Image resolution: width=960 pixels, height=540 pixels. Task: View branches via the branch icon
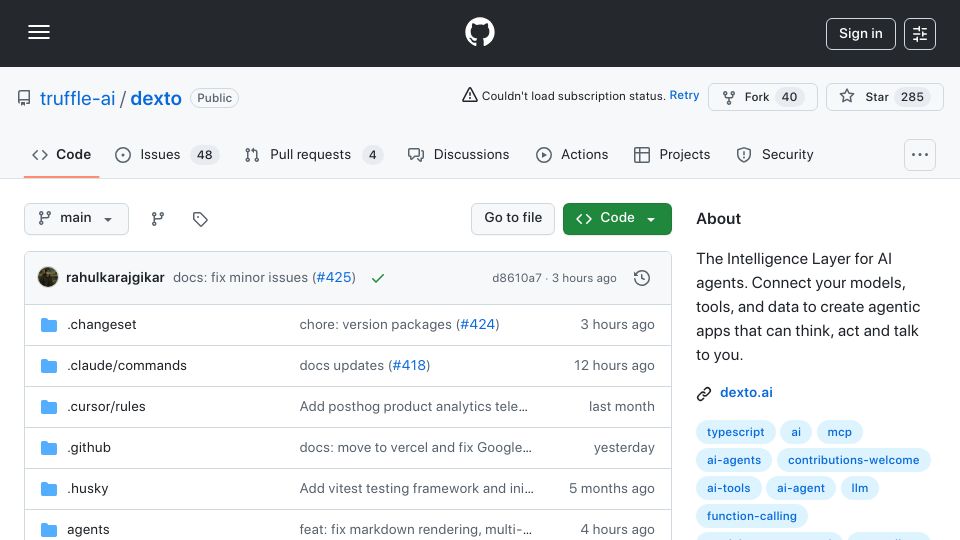coord(158,219)
